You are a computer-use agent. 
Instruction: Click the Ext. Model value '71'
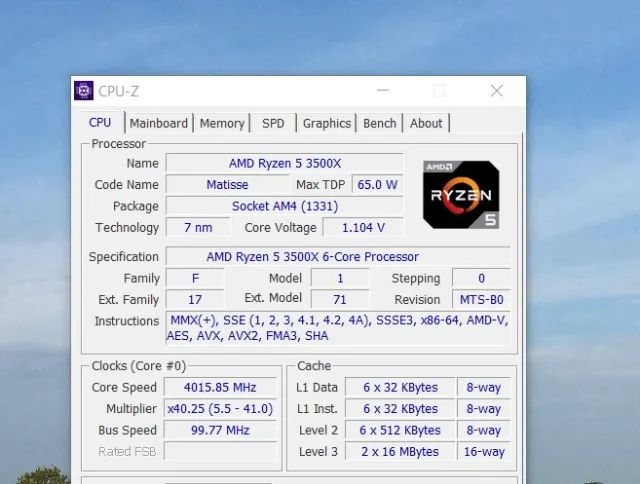[x=340, y=300]
